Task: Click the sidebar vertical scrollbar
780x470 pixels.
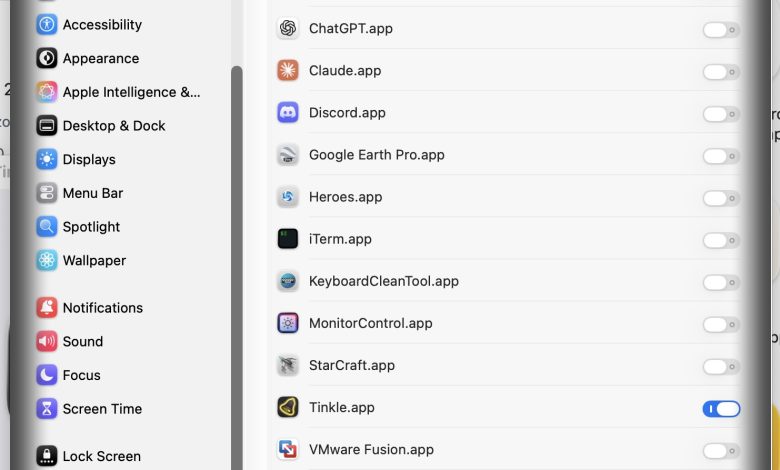Action: point(237,268)
